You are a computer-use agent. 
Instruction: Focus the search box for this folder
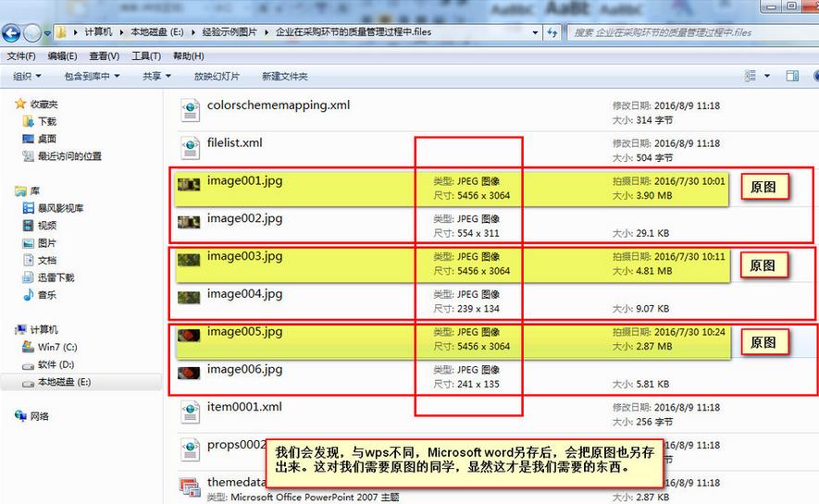[x=692, y=33]
